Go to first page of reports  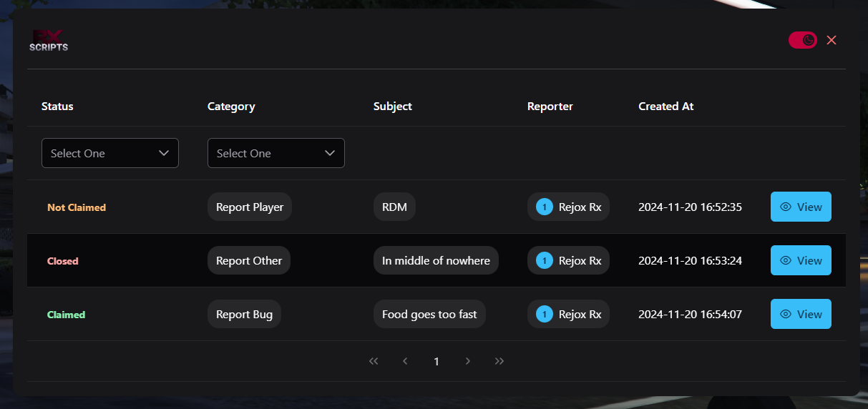point(374,361)
